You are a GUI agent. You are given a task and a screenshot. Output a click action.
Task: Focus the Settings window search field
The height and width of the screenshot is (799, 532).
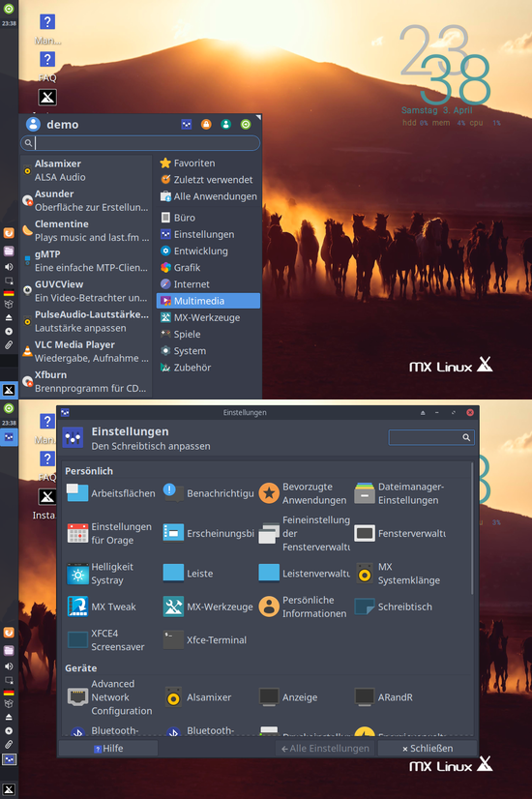click(431, 437)
